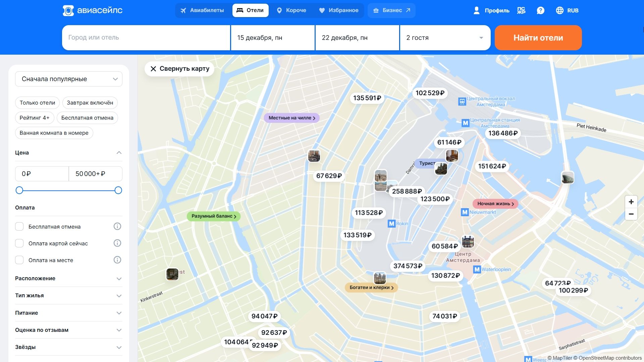644x362 pixels.
Task: Click the right price slider handle
Action: 118,190
